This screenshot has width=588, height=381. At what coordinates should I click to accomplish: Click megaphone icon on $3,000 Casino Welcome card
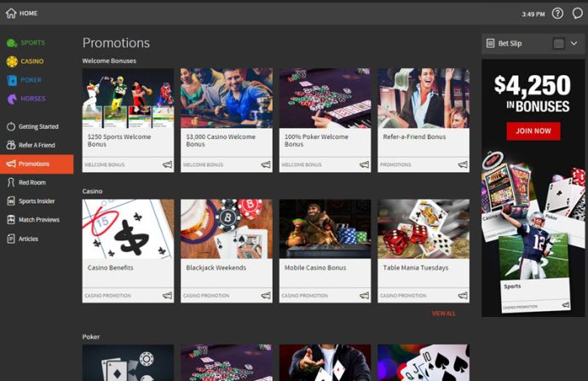tap(266, 165)
